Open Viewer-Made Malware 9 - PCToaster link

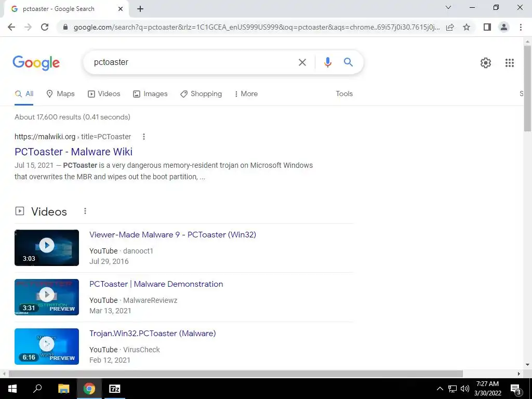(172, 235)
